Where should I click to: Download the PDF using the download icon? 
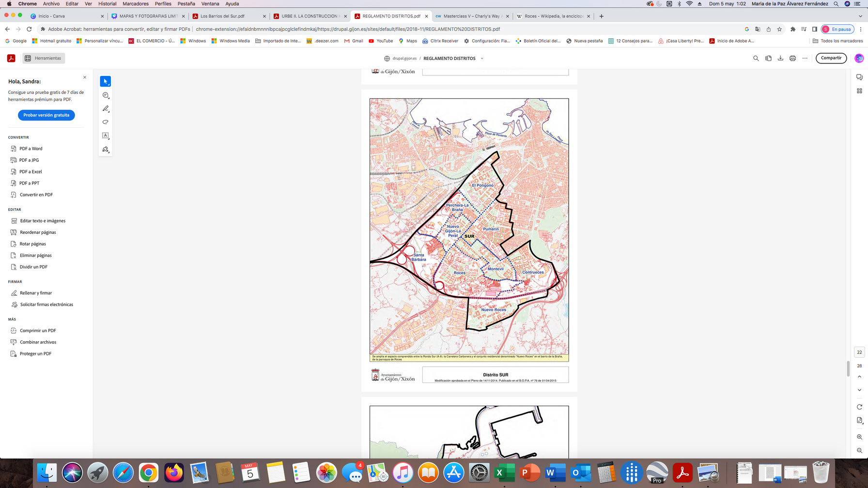(x=780, y=58)
